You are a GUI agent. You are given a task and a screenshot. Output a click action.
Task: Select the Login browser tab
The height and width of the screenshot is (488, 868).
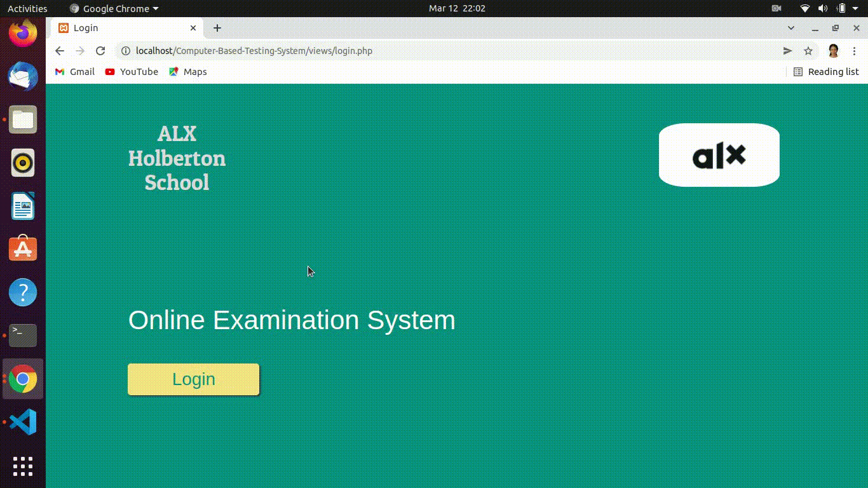click(x=128, y=28)
